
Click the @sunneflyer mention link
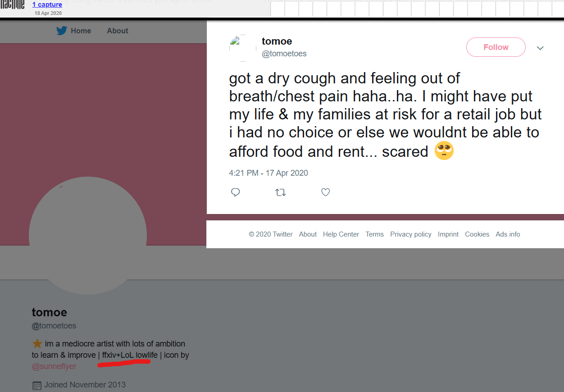pos(54,366)
